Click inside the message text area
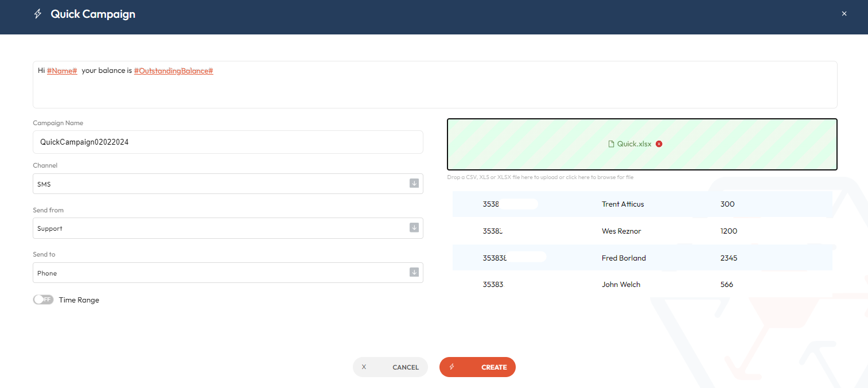The width and height of the screenshot is (868, 388). click(435, 84)
